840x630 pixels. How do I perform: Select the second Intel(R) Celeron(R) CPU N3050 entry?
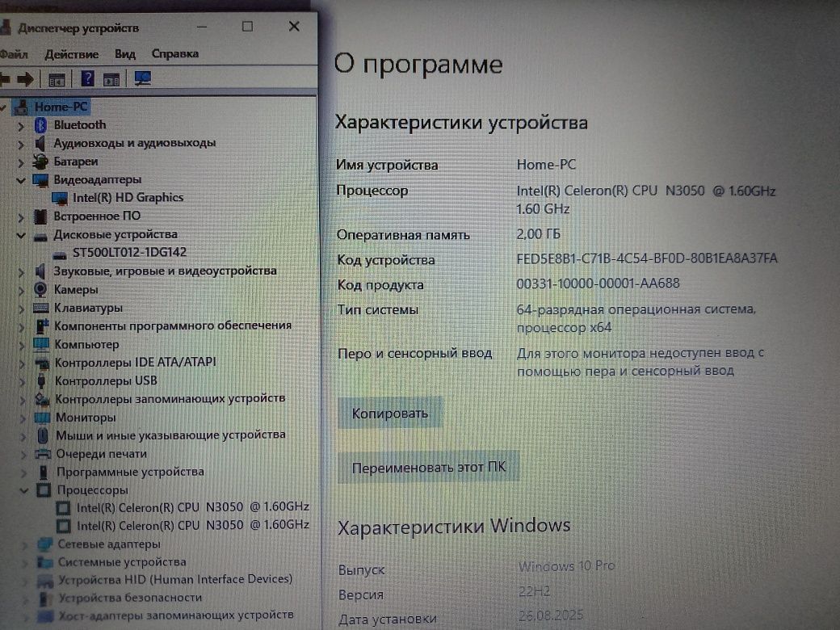[x=192, y=525]
